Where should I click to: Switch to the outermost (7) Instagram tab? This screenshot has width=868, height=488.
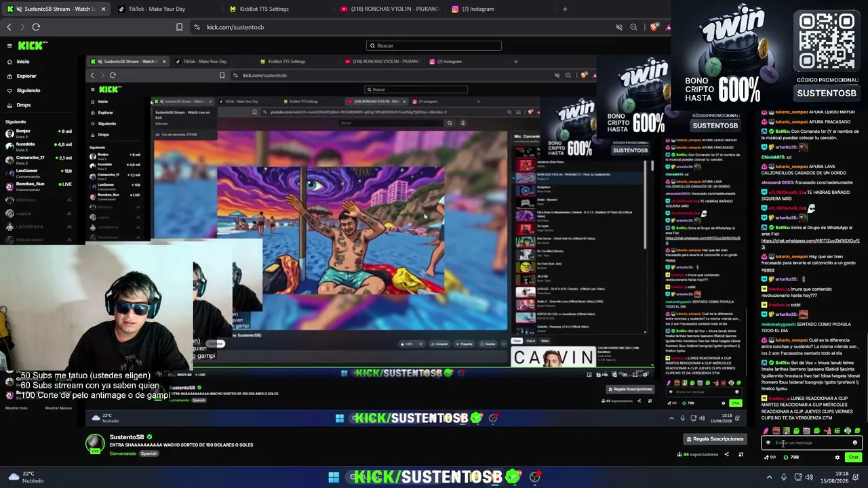click(500, 9)
